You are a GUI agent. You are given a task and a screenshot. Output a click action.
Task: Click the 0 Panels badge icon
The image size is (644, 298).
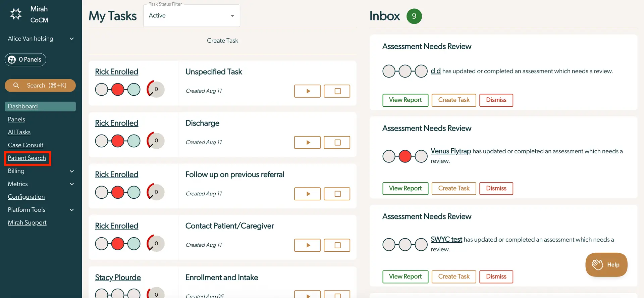point(12,60)
